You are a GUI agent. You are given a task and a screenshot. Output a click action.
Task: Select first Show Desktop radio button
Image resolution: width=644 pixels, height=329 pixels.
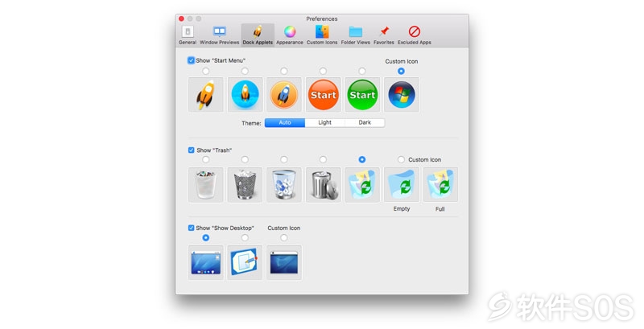[206, 237]
